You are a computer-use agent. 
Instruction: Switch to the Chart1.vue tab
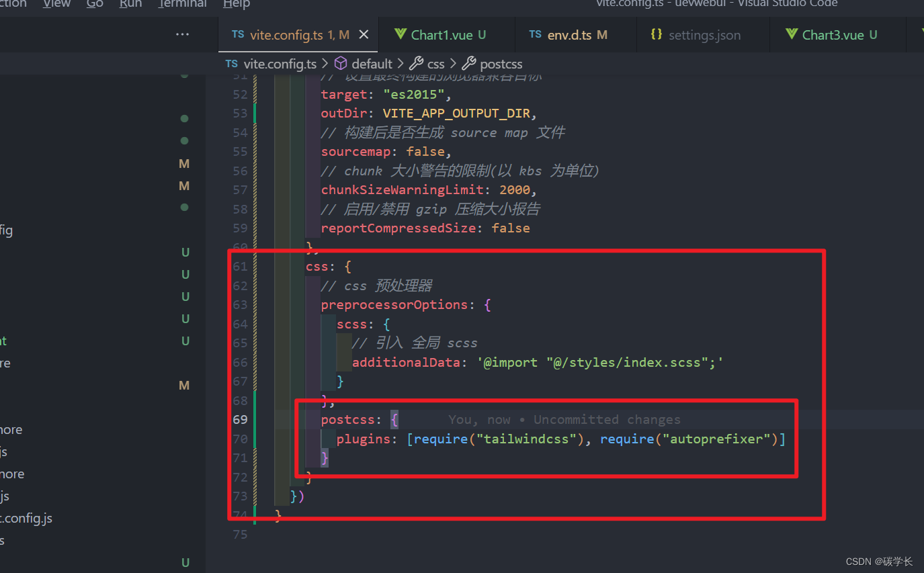[447, 35]
